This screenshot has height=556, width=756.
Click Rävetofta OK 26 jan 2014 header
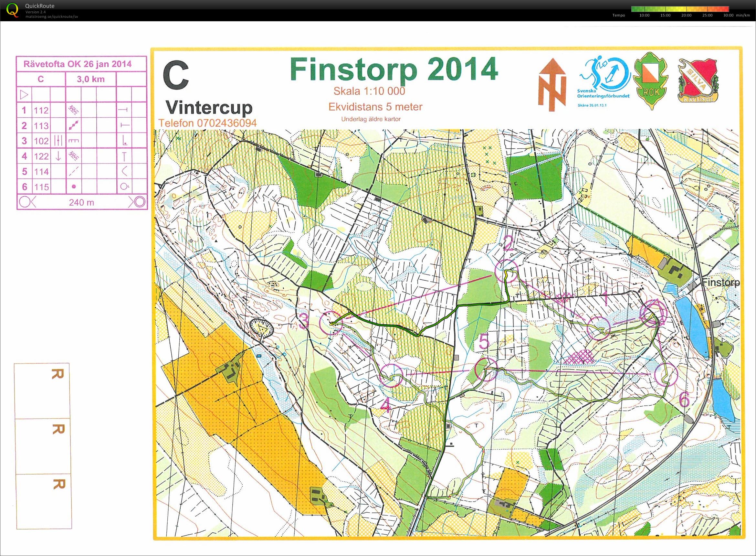pos(77,64)
